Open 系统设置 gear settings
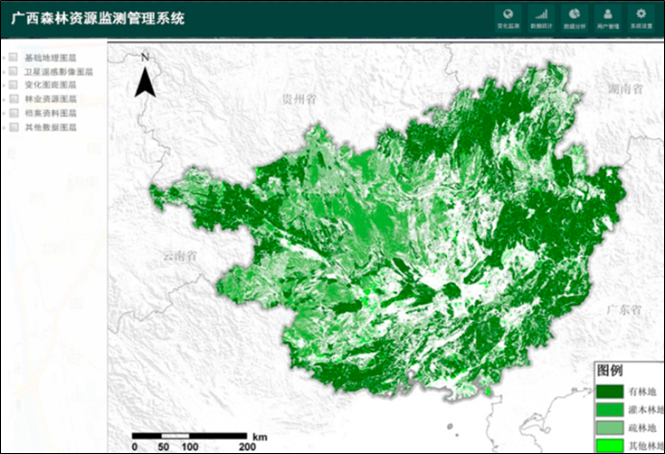The height and width of the screenshot is (454, 665). 640,17
